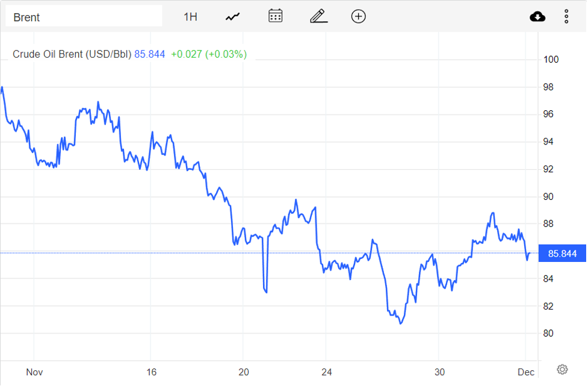Open the three-dot overflow menu

click(x=566, y=16)
